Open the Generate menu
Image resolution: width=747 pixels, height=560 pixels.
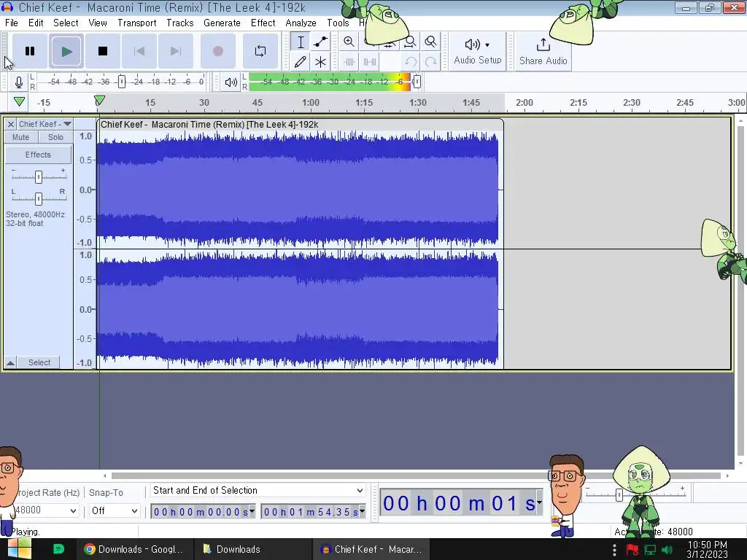[222, 23]
